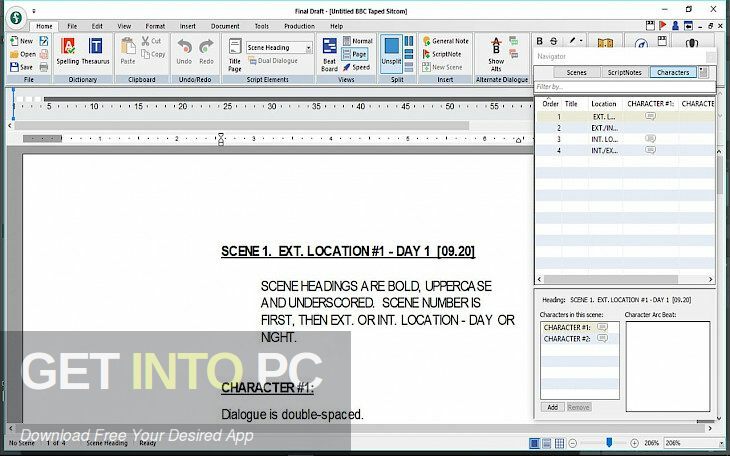730x456 pixels.
Task: Click the New document icon
Action: pyautogui.click(x=14, y=41)
